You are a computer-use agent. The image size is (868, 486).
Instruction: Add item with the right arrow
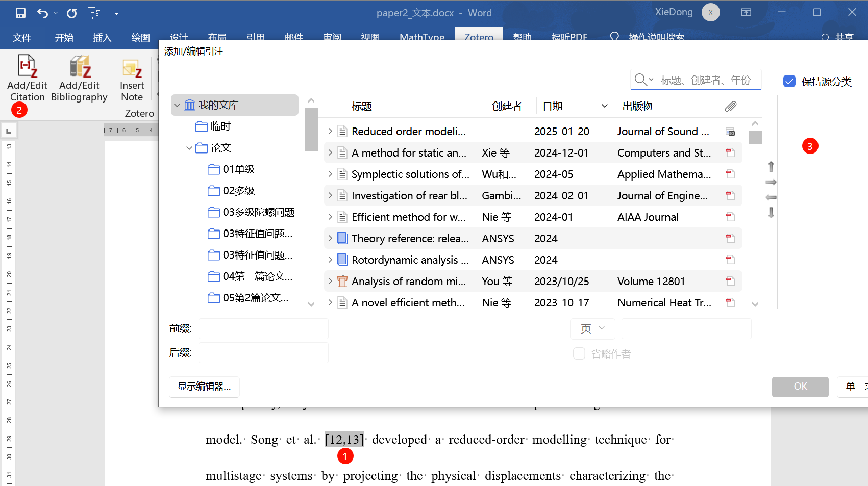(x=771, y=182)
